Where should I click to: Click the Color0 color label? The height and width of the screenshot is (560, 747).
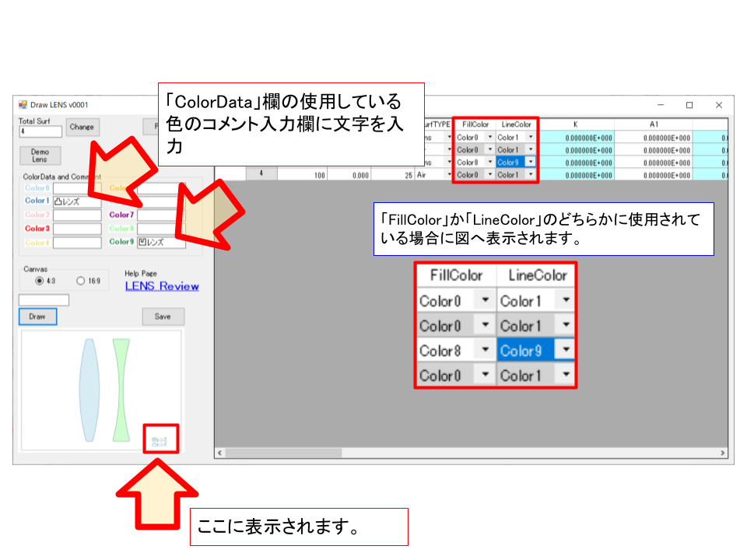click(37, 188)
